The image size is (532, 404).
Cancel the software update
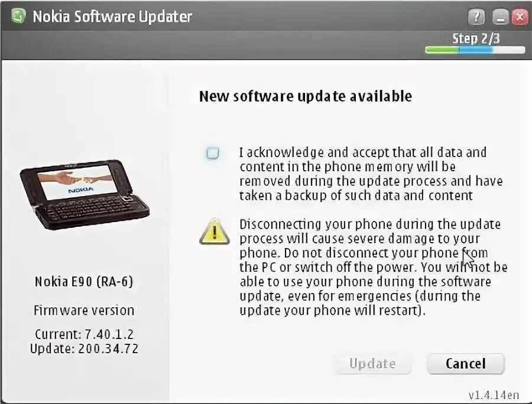466,364
